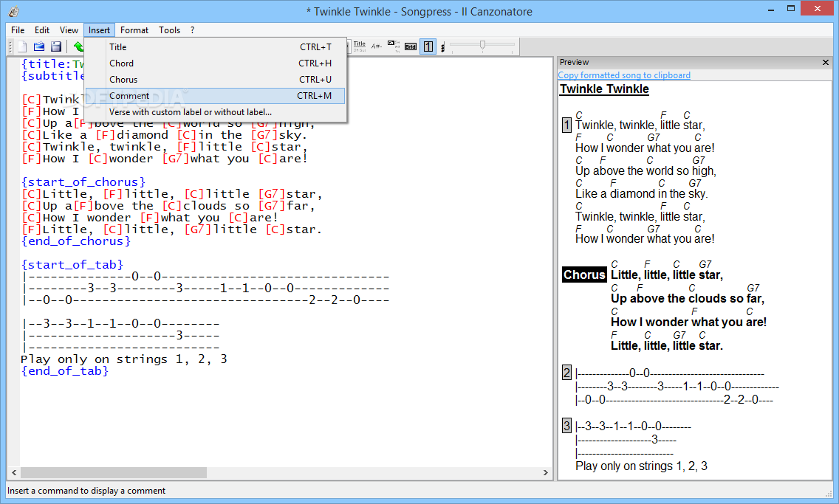The height and width of the screenshot is (504, 839).
Task: Maximize the Songpress window
Action: coord(791,9)
